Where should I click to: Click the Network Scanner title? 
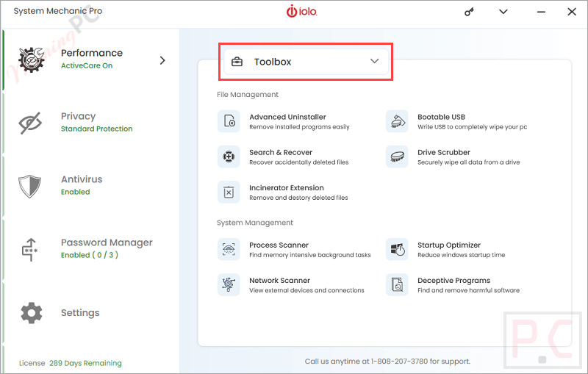(x=280, y=280)
